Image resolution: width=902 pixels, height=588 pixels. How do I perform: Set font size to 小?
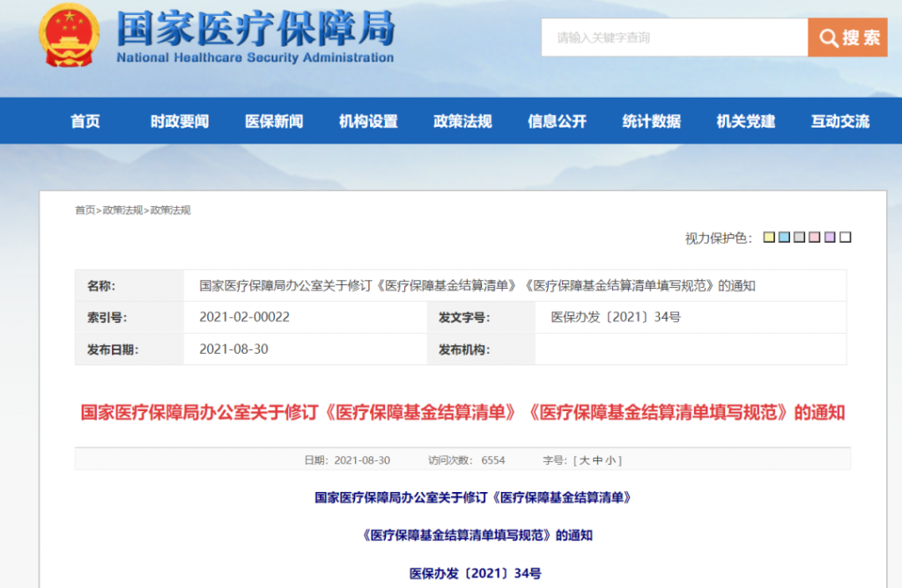coord(610,460)
